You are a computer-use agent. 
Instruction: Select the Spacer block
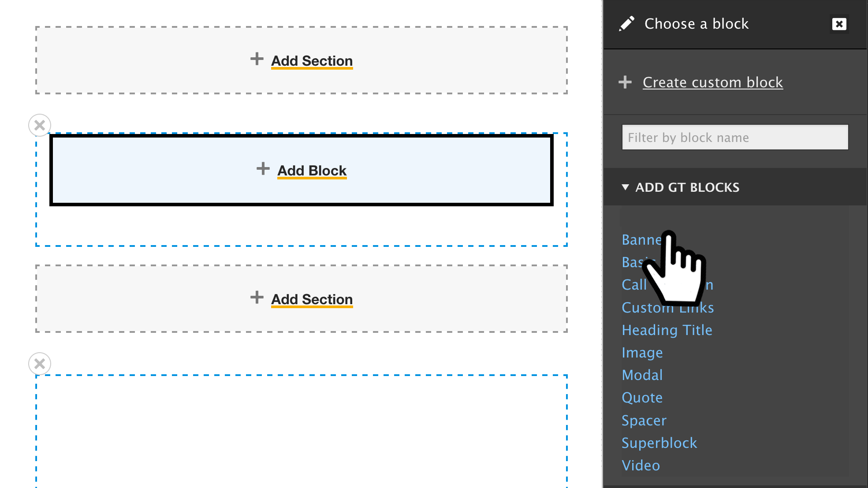[x=644, y=421]
